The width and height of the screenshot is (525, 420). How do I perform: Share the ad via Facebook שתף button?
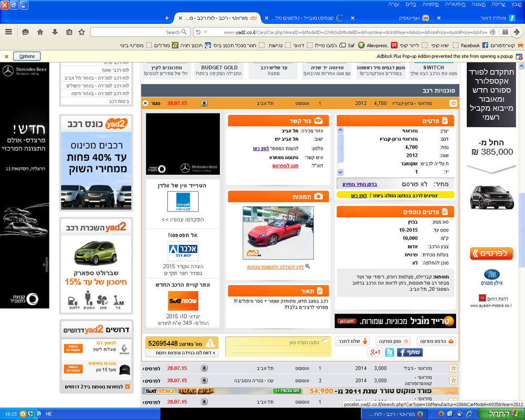[x=410, y=352]
